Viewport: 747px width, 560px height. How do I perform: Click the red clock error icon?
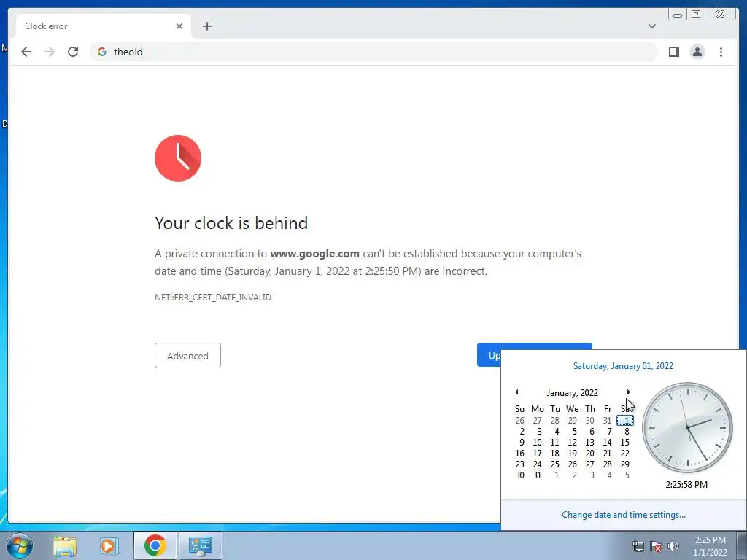point(178,158)
